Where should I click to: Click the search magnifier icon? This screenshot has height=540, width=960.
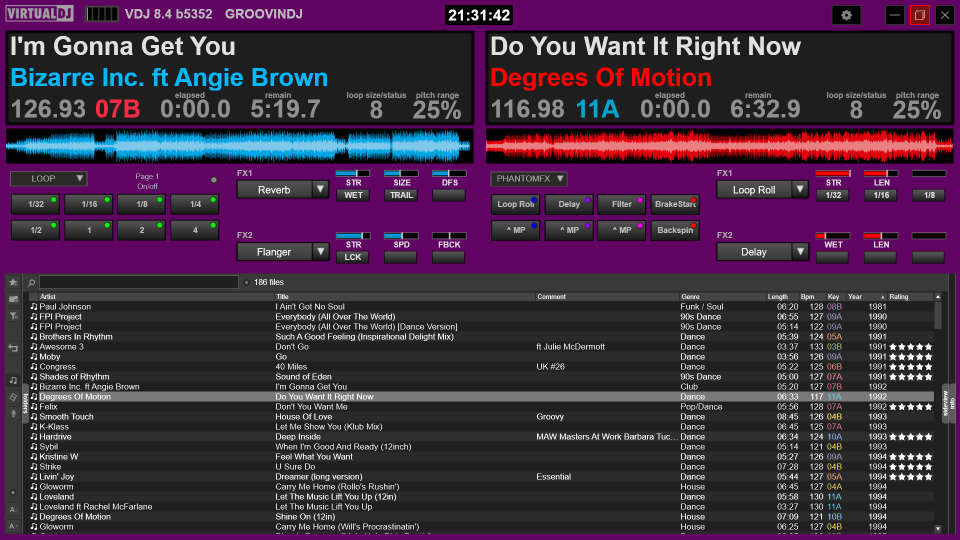tap(32, 283)
